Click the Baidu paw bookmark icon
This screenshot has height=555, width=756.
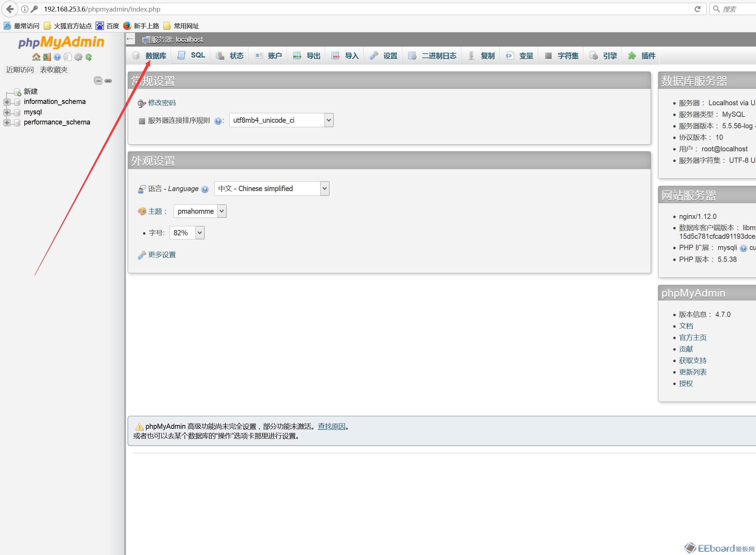(100, 26)
